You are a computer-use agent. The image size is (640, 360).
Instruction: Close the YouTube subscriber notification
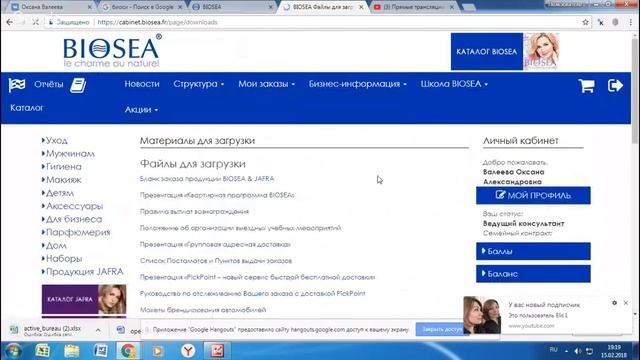point(626,303)
